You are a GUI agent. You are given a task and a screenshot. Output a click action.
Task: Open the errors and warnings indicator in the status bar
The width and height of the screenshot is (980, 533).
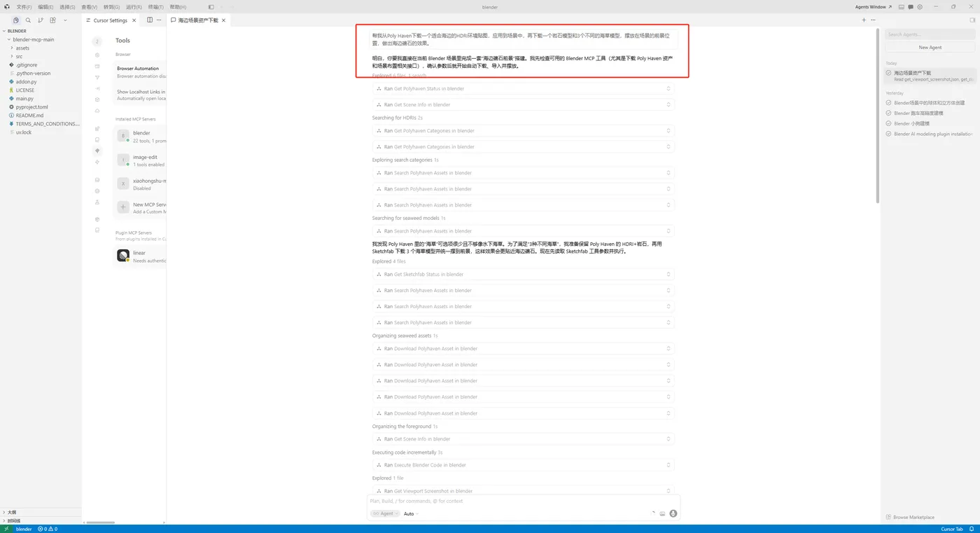48,529
